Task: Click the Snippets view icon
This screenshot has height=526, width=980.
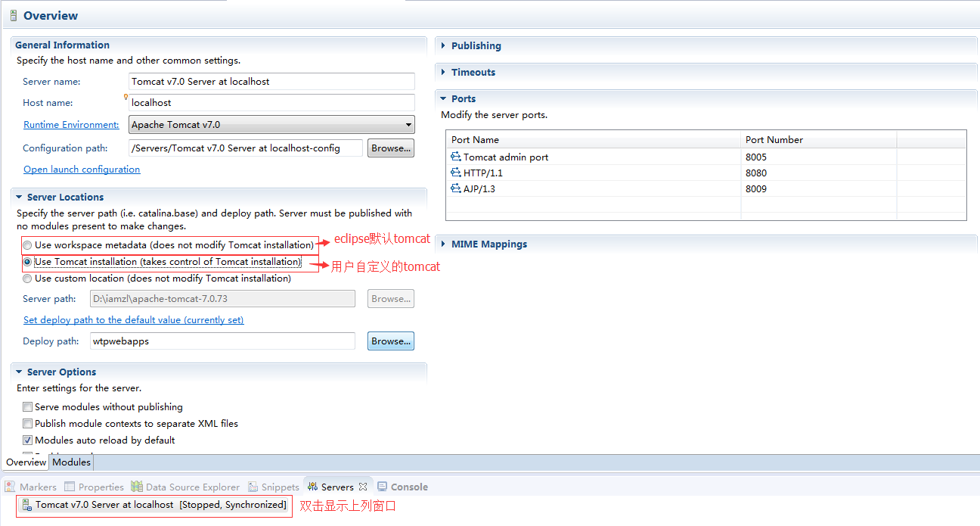Action: coord(253,487)
